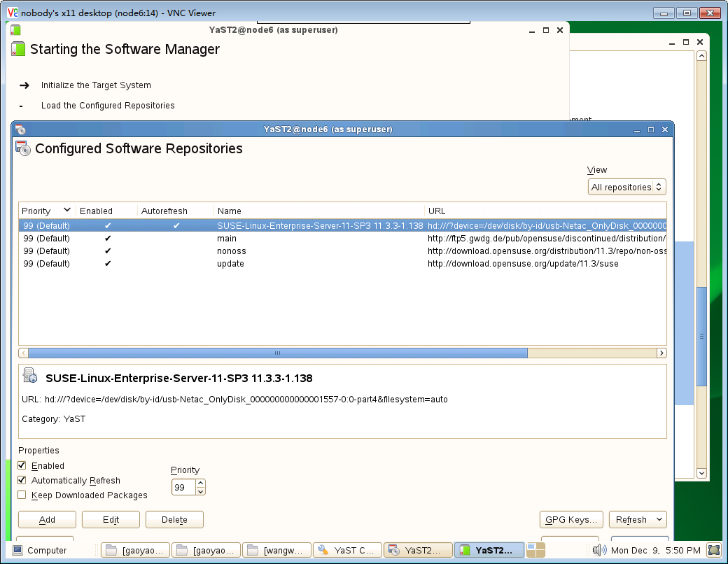
Task: Click the update repository URL cell
Action: (523, 263)
